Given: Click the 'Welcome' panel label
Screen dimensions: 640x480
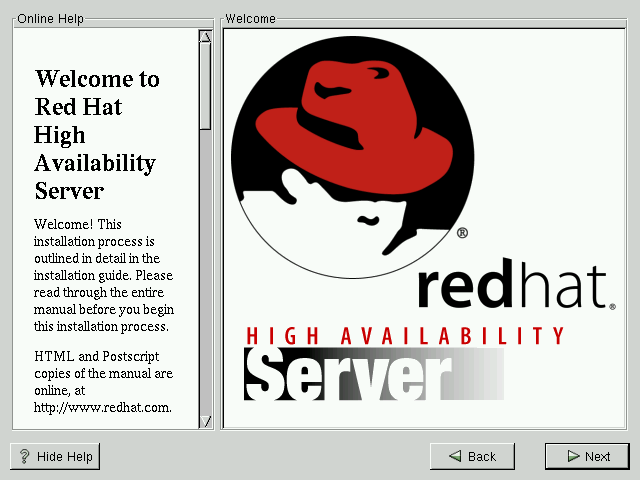Looking at the screenshot, I should [x=250, y=19].
